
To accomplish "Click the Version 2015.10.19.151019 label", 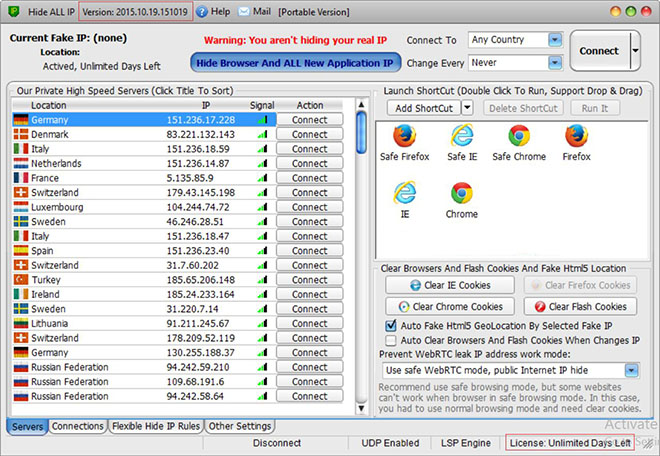I will pyautogui.click(x=135, y=12).
